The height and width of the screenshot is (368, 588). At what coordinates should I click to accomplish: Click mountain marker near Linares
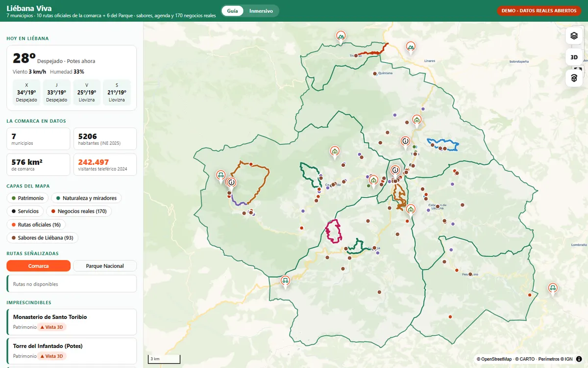411,46
